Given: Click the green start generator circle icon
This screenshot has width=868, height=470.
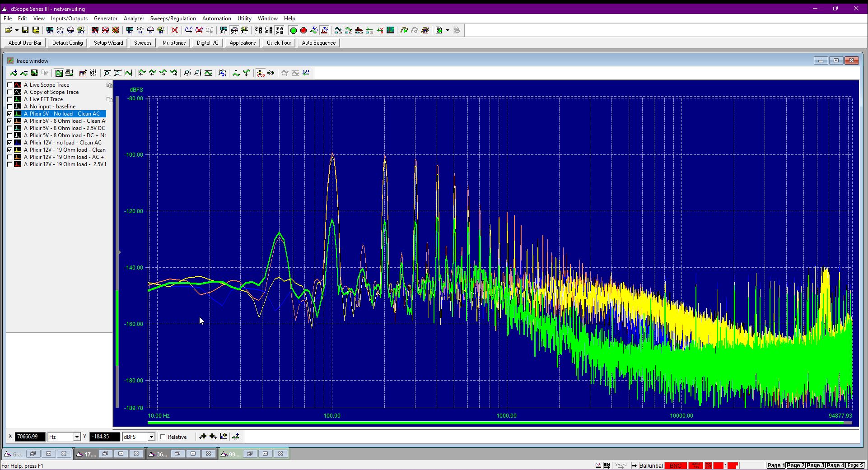Looking at the screenshot, I should 293,30.
